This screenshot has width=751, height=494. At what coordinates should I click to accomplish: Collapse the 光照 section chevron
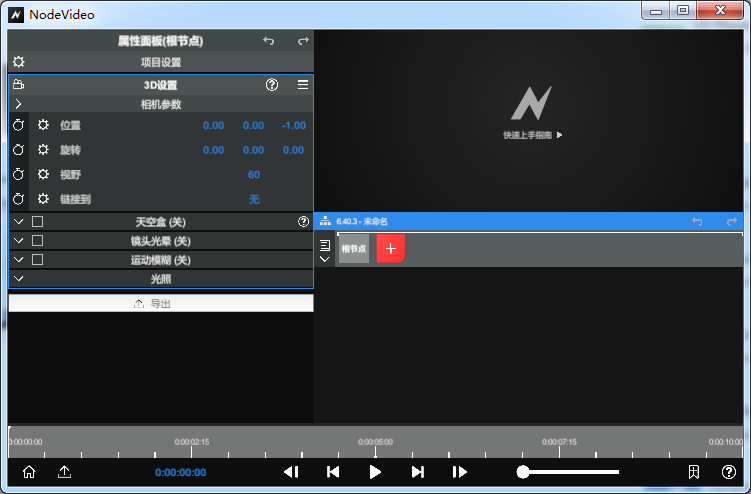tap(18, 279)
